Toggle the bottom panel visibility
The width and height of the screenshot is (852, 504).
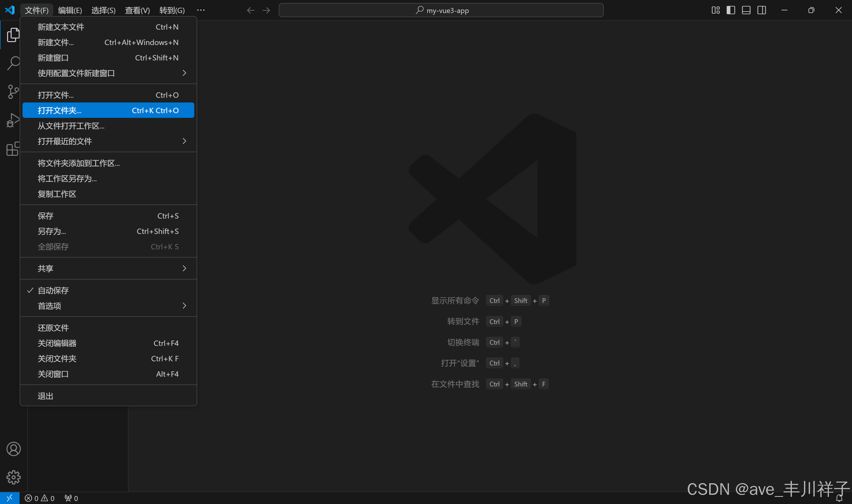click(746, 10)
